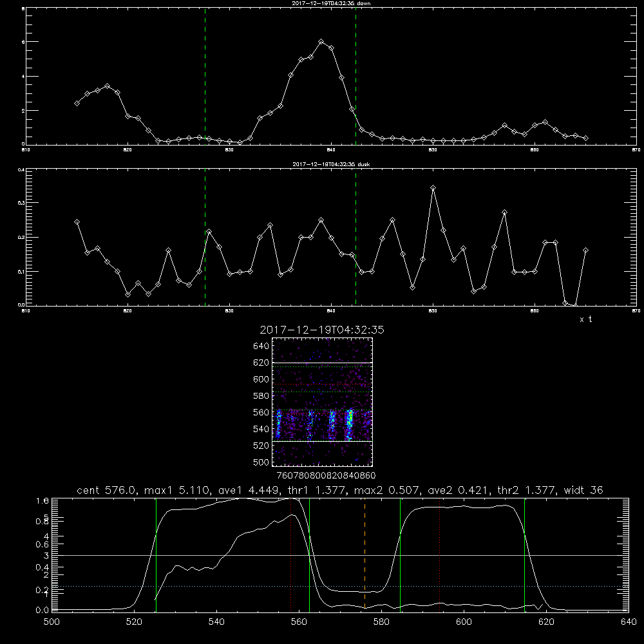The width and height of the screenshot is (644, 644).
Task: Select the dusk plot peak point near 857
Action: click(504, 213)
